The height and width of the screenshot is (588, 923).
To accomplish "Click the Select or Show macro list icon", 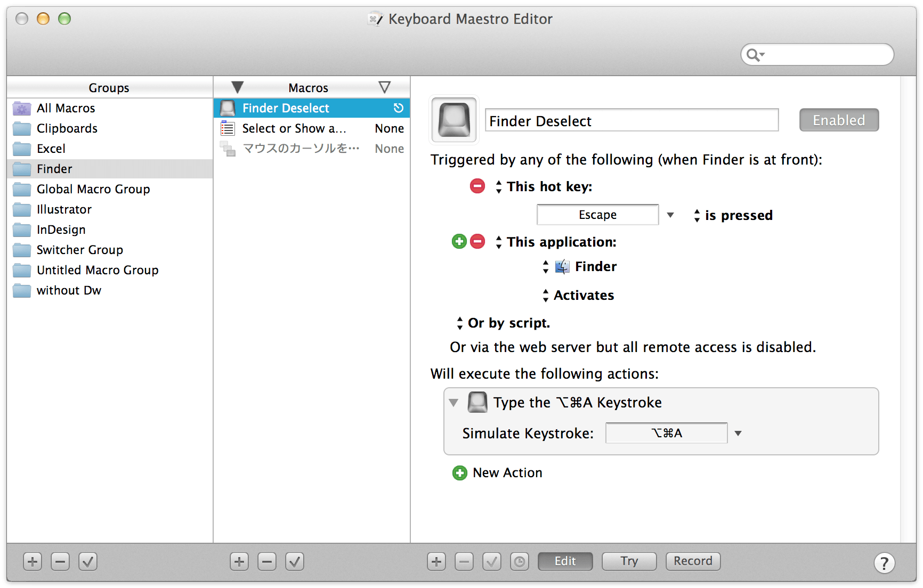I will [x=228, y=128].
